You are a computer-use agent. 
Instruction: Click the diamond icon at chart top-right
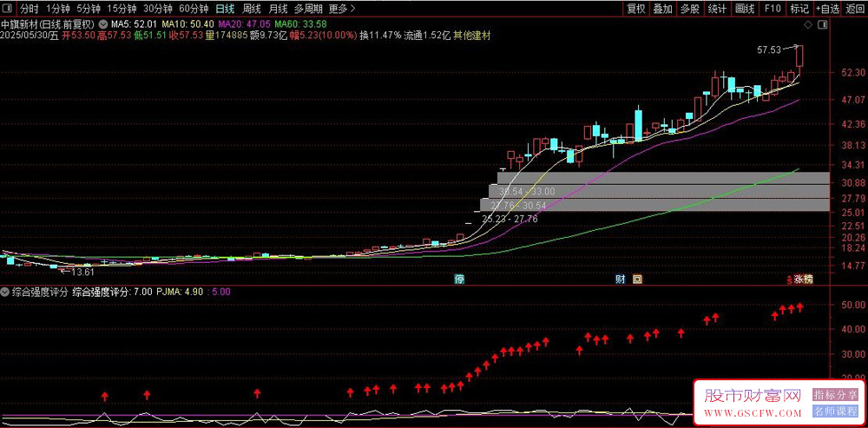[x=807, y=25]
